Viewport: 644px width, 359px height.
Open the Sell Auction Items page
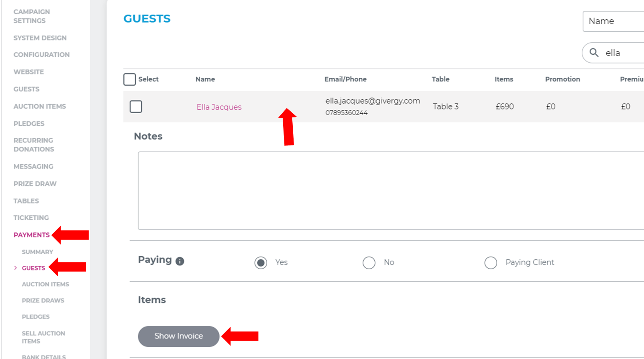[43, 337]
